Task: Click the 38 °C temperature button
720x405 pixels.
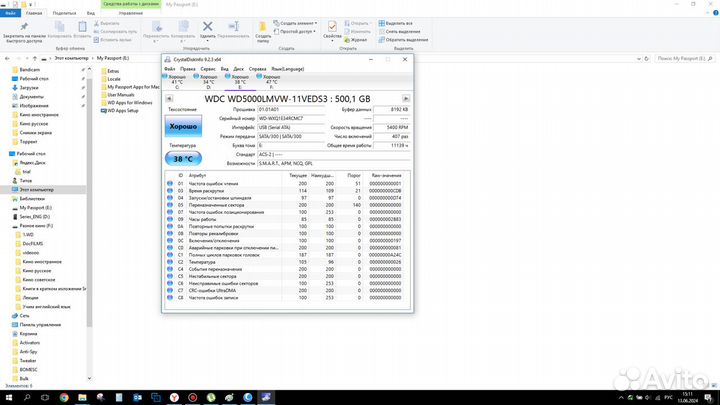Action: (x=183, y=159)
